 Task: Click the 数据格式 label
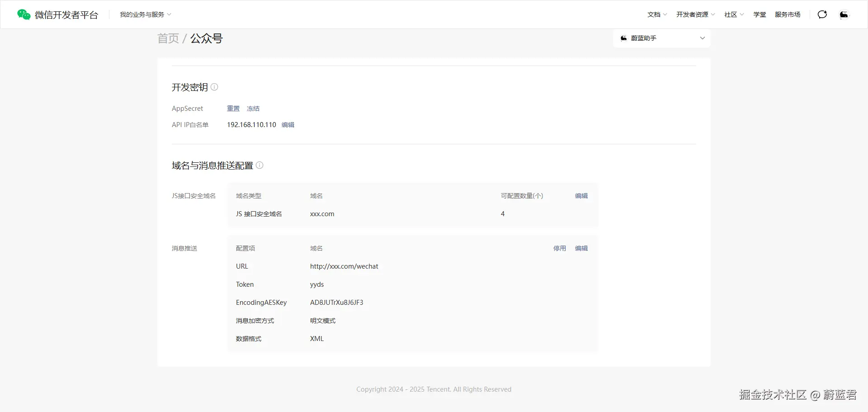pyautogui.click(x=249, y=339)
